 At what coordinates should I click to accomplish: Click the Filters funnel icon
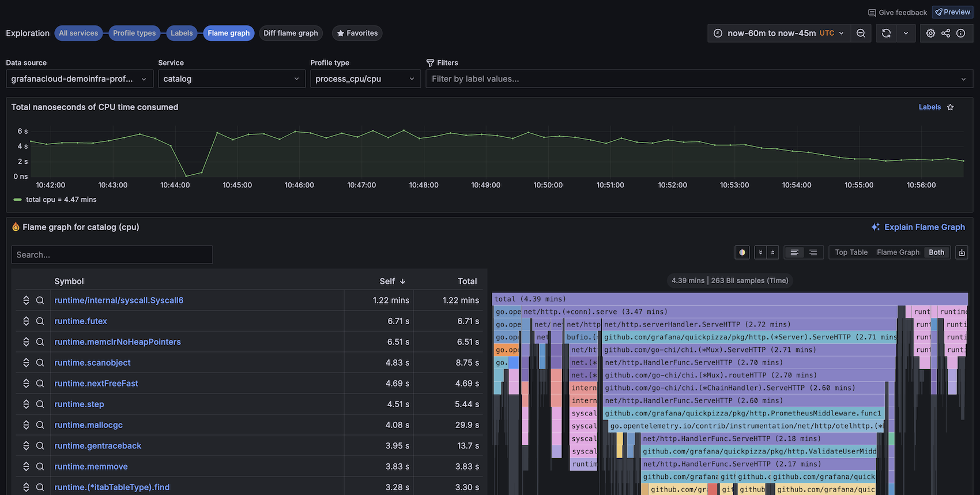tap(430, 63)
